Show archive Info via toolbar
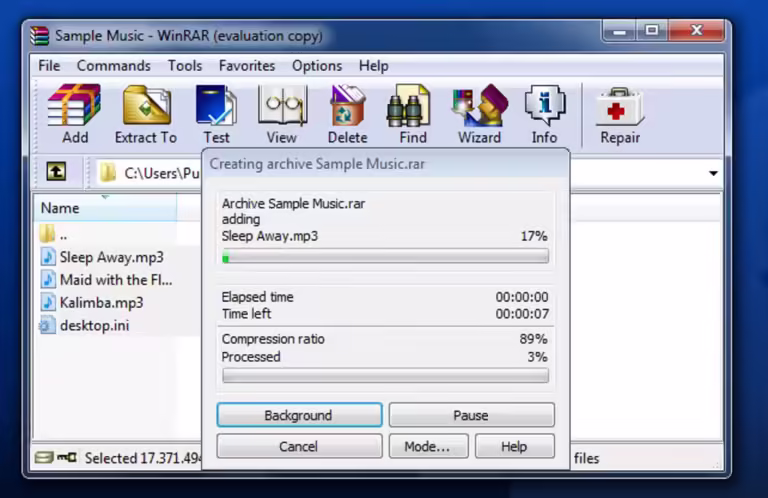This screenshot has width=768, height=498. (545, 105)
